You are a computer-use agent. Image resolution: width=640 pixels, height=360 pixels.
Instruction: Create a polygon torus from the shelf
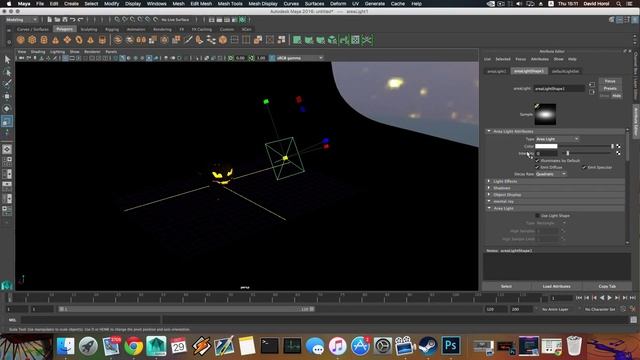point(79,40)
